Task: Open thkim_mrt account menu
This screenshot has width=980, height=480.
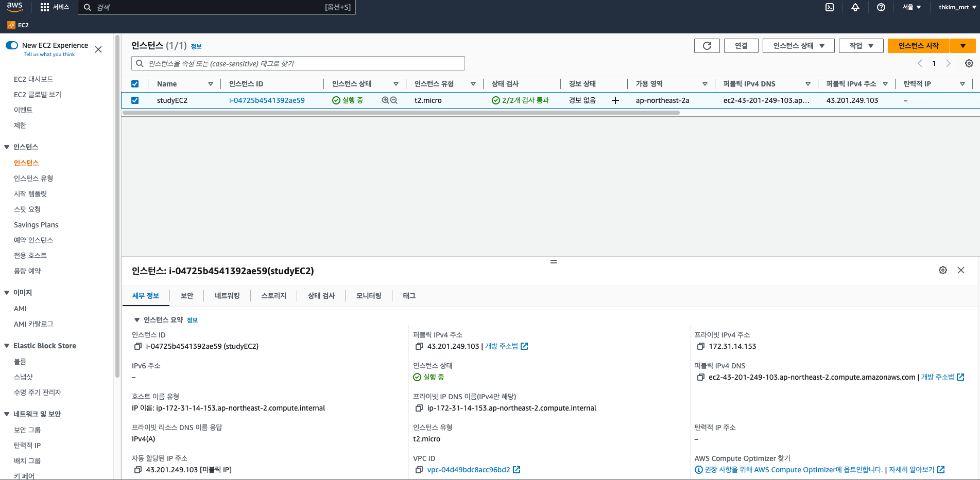Action: coord(957,7)
